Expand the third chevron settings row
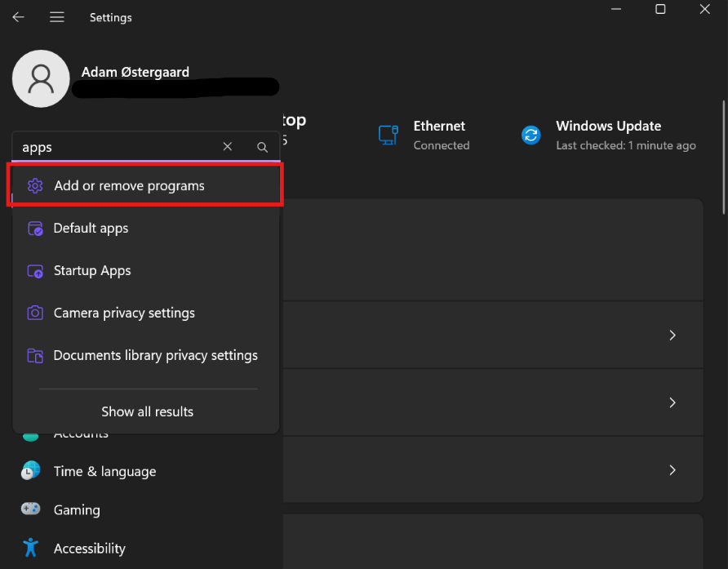This screenshot has width=728, height=569. coord(673,470)
